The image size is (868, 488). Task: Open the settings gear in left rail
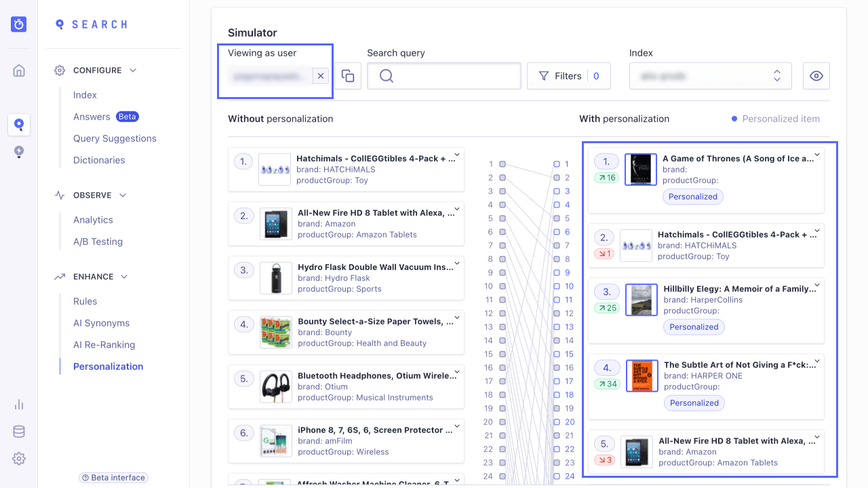pos(19,459)
